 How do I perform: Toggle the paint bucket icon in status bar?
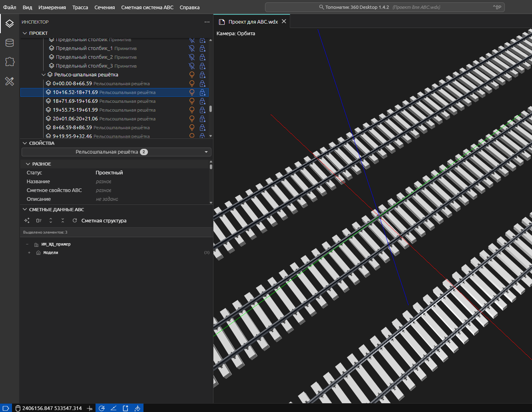[137, 408]
